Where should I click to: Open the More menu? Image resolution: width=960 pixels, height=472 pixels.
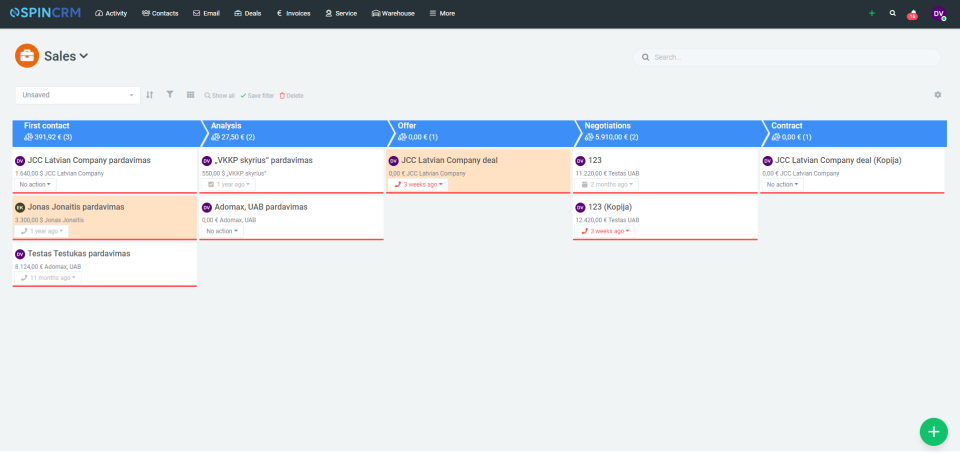click(442, 13)
